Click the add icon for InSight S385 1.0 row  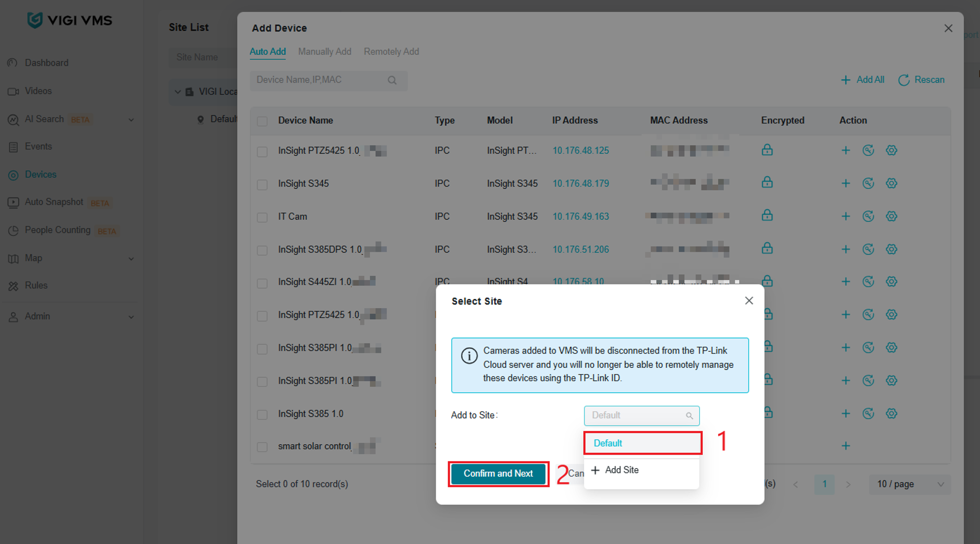point(846,413)
